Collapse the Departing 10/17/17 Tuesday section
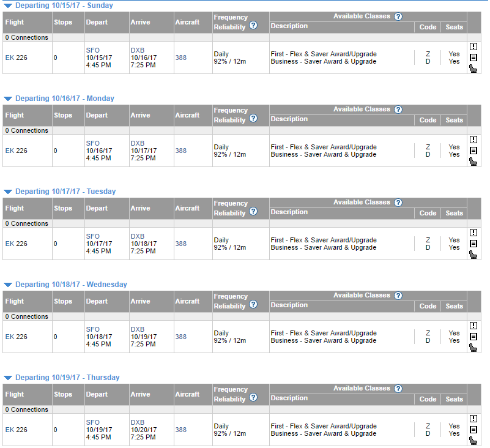 8,192
